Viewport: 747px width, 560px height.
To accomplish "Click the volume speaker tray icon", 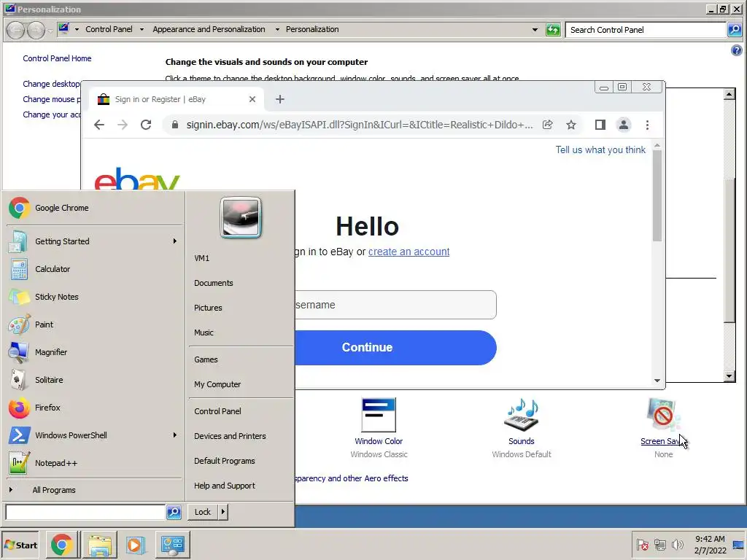I will pyautogui.click(x=677, y=544).
